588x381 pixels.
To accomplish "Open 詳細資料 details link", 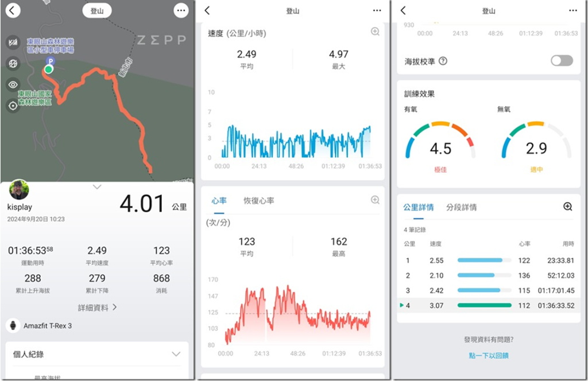I will pos(97,308).
